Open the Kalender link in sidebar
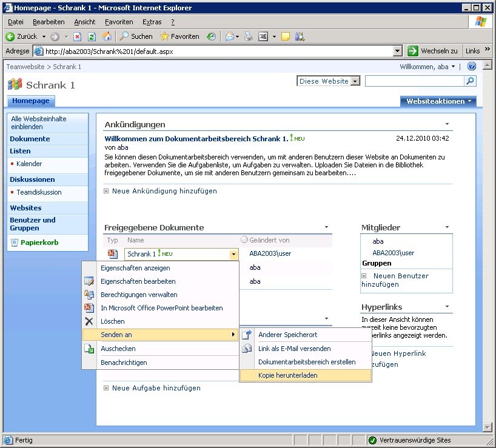The height and width of the screenshot is (448, 496). [29, 164]
